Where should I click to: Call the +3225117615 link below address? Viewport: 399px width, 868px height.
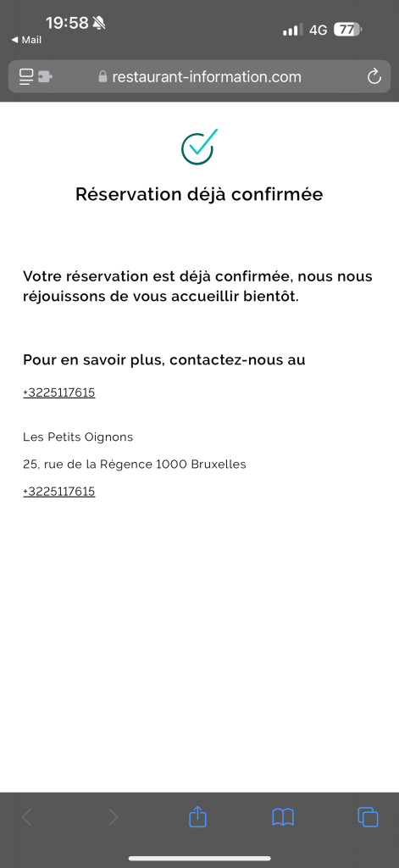59,491
